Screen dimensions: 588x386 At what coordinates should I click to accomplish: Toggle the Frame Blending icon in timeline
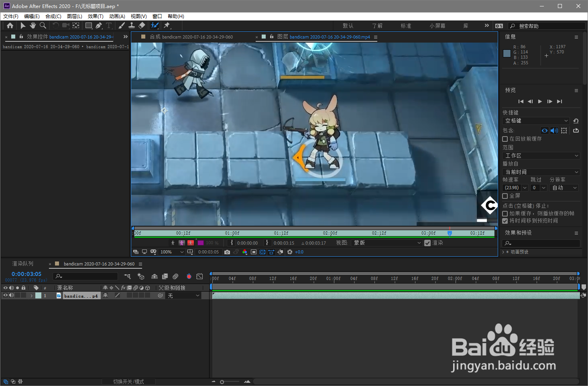click(165, 276)
